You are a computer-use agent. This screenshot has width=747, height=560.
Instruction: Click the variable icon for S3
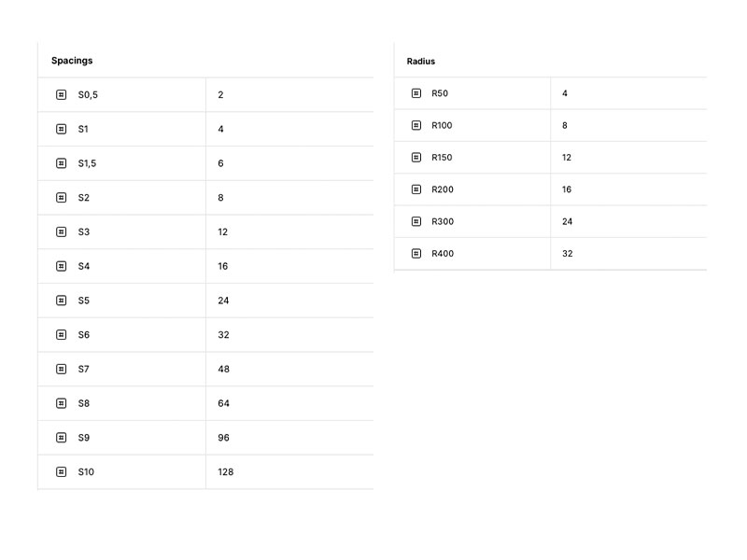pos(62,231)
